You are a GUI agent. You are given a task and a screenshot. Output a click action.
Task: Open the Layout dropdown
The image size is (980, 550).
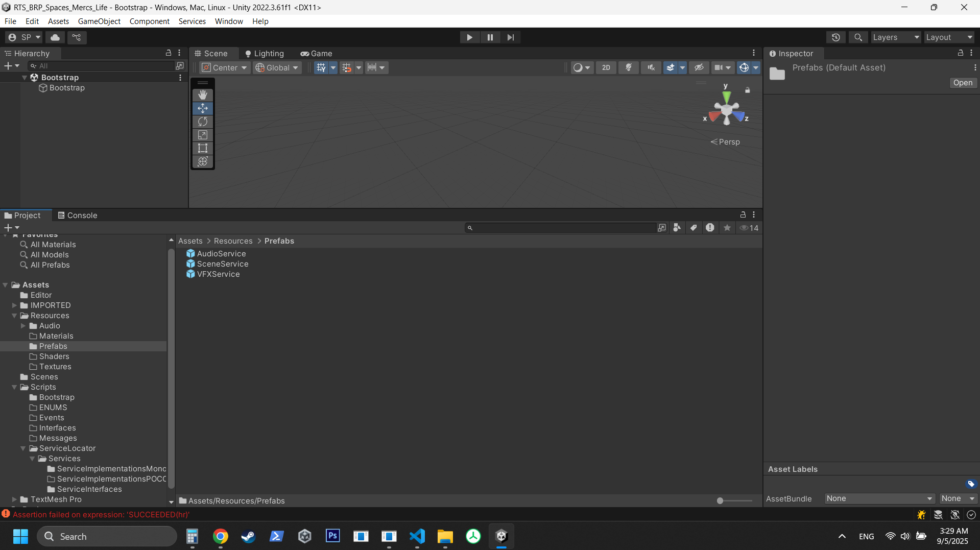[x=949, y=37]
